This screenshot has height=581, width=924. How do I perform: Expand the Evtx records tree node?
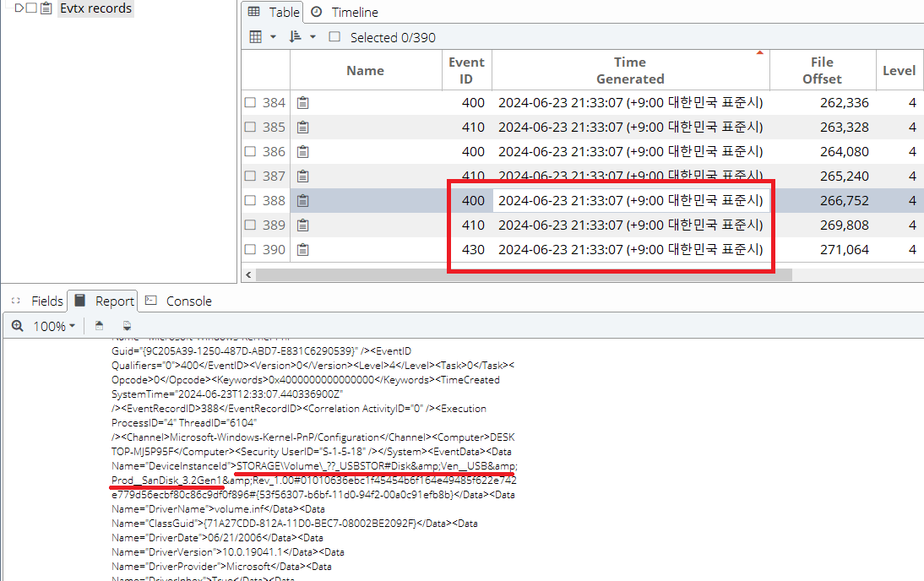[19, 8]
